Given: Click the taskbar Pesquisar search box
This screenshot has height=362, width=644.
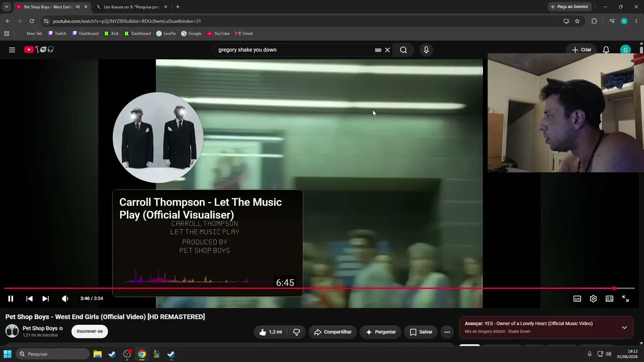Looking at the screenshot, I should [52, 354].
